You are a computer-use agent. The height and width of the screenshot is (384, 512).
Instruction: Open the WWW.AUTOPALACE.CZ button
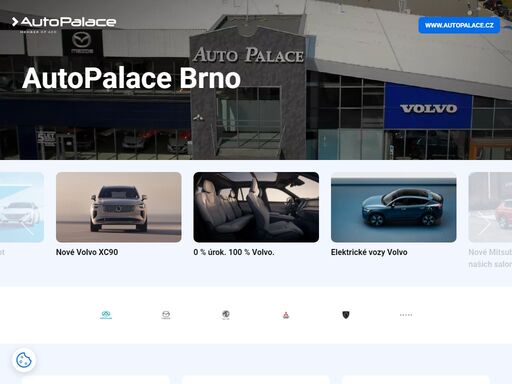[459, 25]
